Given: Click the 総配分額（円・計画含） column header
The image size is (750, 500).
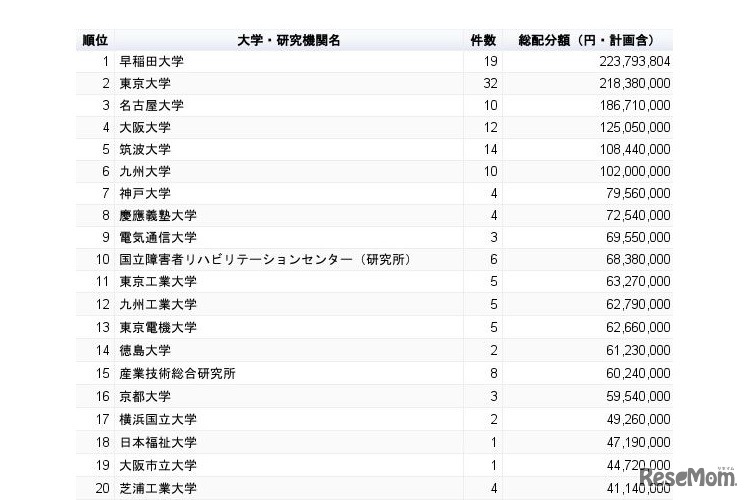Looking at the screenshot, I should pos(586,40).
